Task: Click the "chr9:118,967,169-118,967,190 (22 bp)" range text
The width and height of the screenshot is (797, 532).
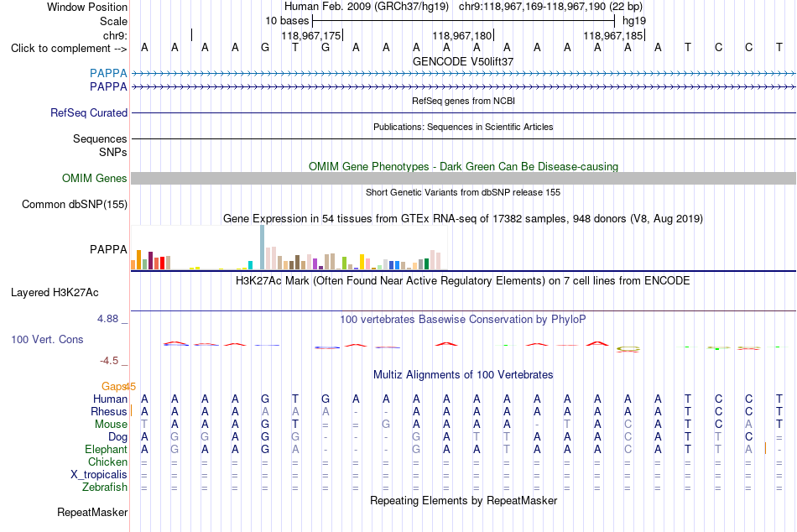Action: click(x=550, y=7)
